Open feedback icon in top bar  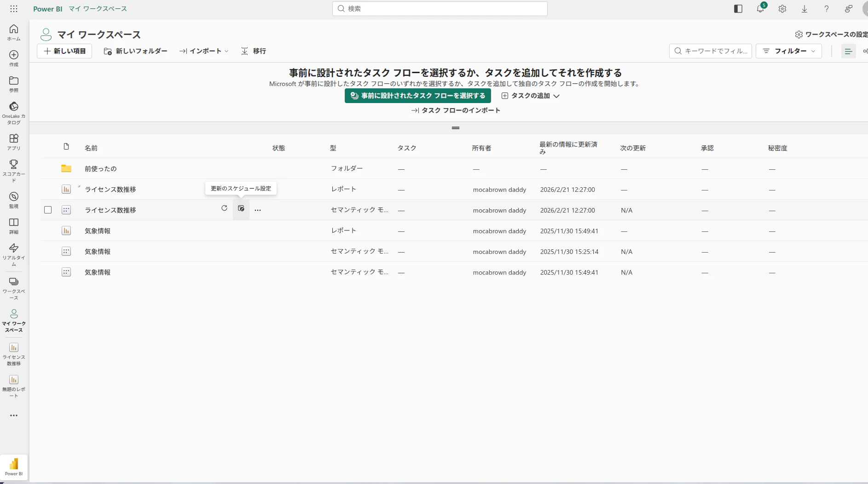(x=849, y=9)
